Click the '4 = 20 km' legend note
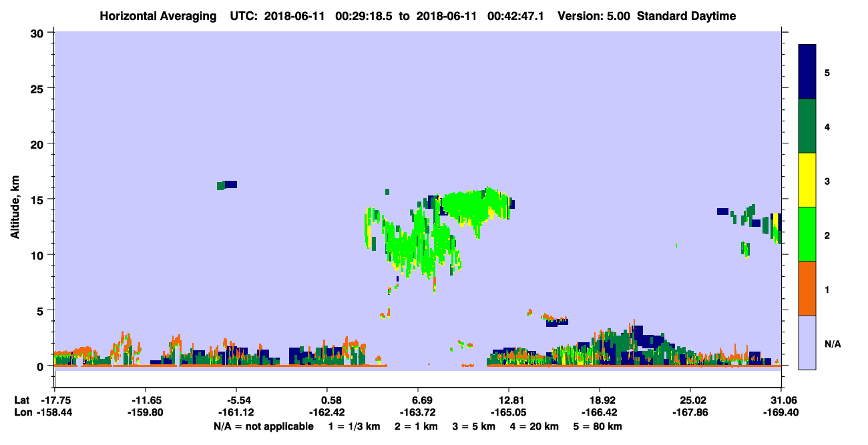868x445 pixels. point(535,426)
